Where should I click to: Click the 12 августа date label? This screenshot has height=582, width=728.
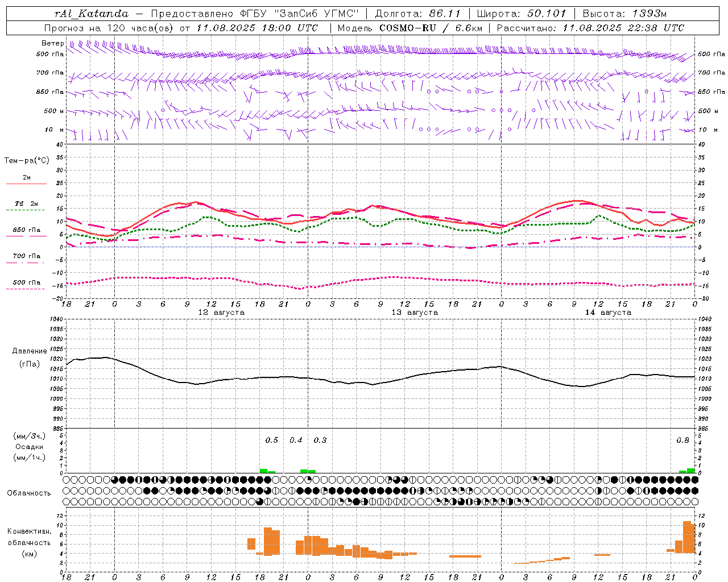(221, 313)
